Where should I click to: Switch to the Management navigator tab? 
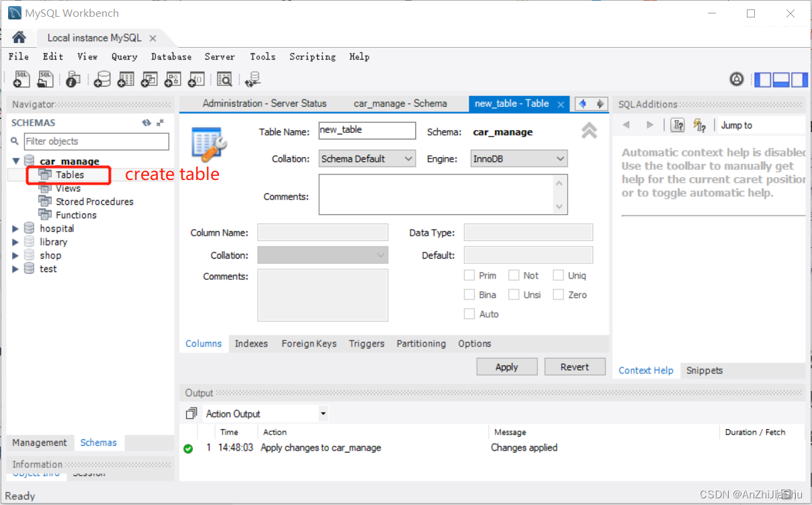40,443
